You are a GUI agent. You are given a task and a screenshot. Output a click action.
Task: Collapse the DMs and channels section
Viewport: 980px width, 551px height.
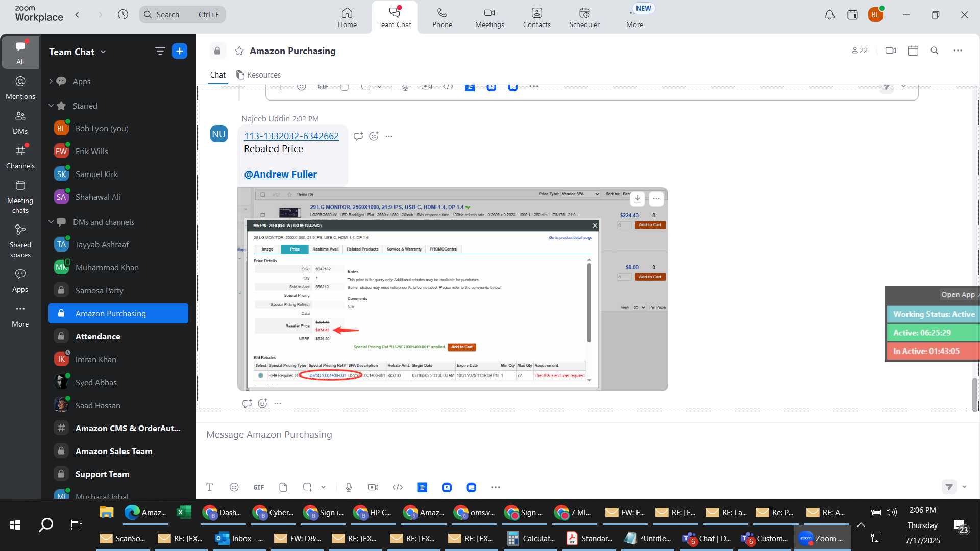point(51,222)
